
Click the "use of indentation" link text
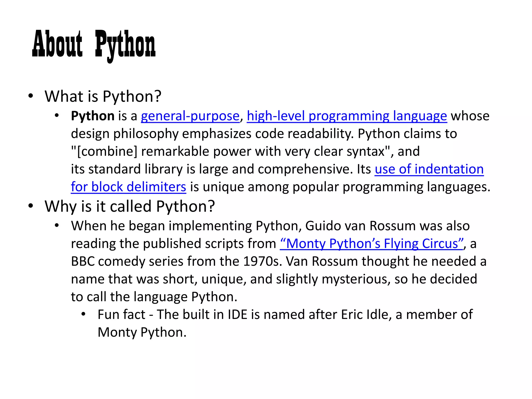tap(429, 169)
